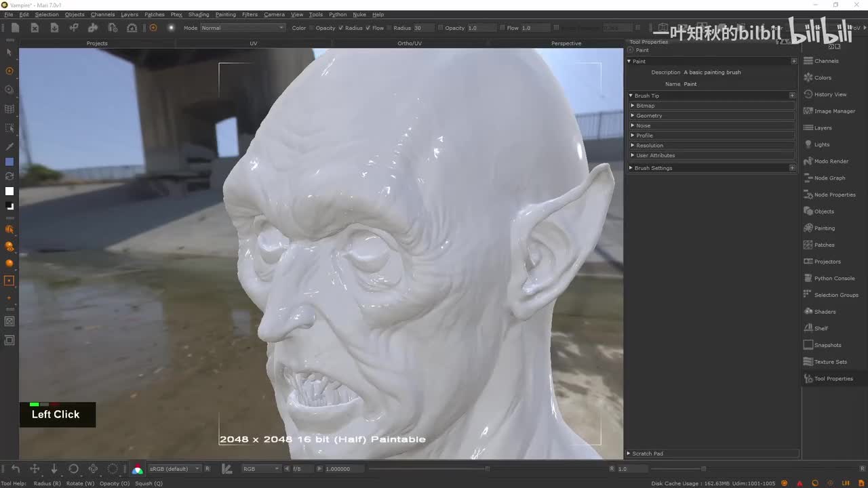Click the white color swatch in left toolbar
868x488 pixels.
coord(9,191)
